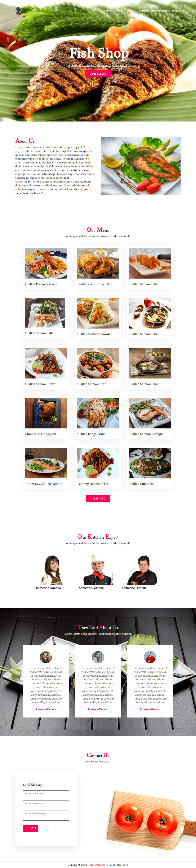
Task: Open the Home navigation link
Action: click(107, 11)
